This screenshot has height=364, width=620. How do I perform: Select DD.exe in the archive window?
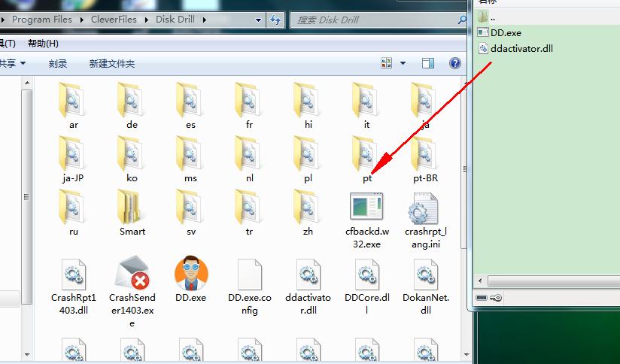499,33
